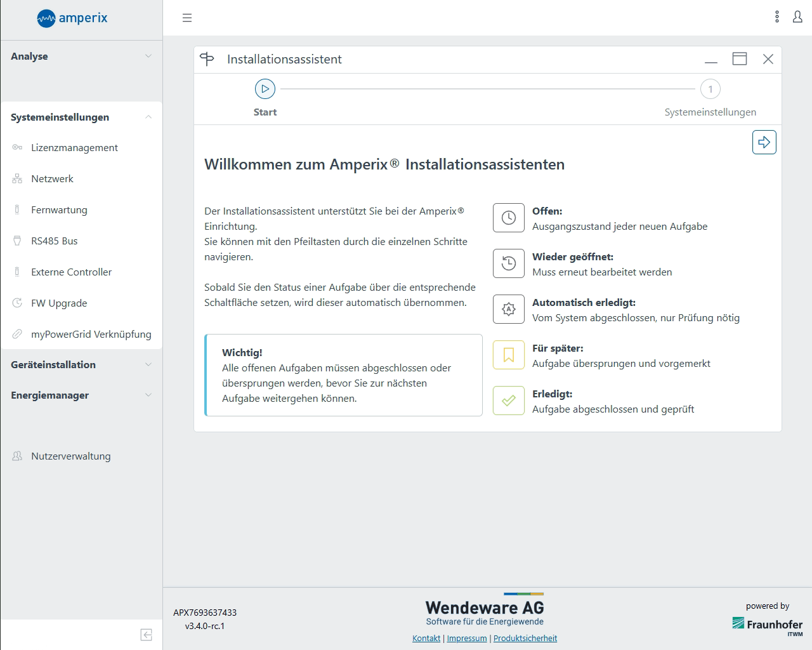Click the Fraunhofer ITWM logo
The image size is (812, 650).
coord(767,626)
